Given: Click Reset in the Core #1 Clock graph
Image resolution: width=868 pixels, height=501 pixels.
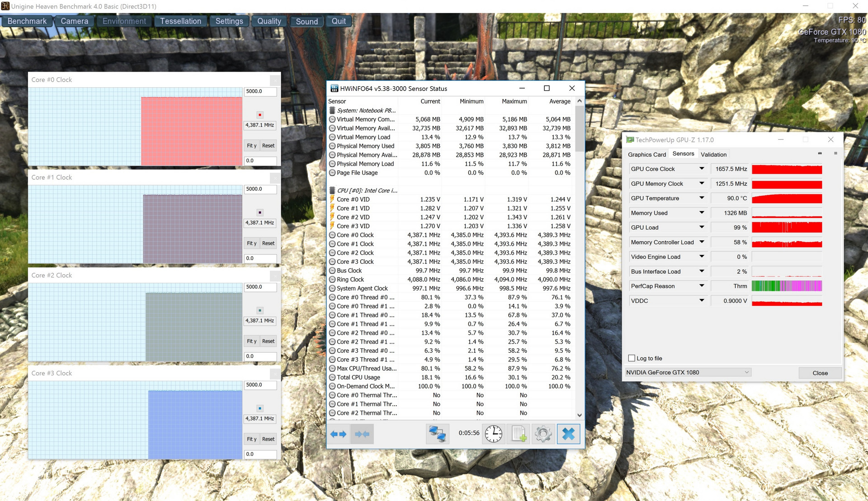Looking at the screenshot, I should 268,243.
